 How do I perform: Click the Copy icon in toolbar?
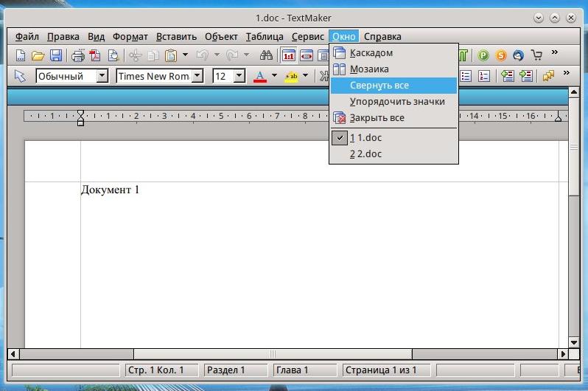(x=153, y=55)
